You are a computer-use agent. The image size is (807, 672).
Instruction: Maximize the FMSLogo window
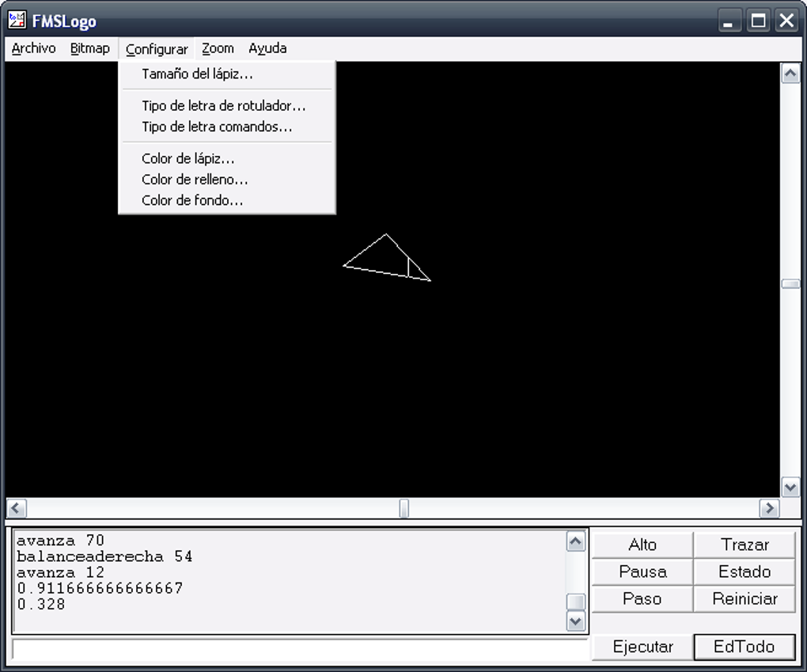point(758,21)
